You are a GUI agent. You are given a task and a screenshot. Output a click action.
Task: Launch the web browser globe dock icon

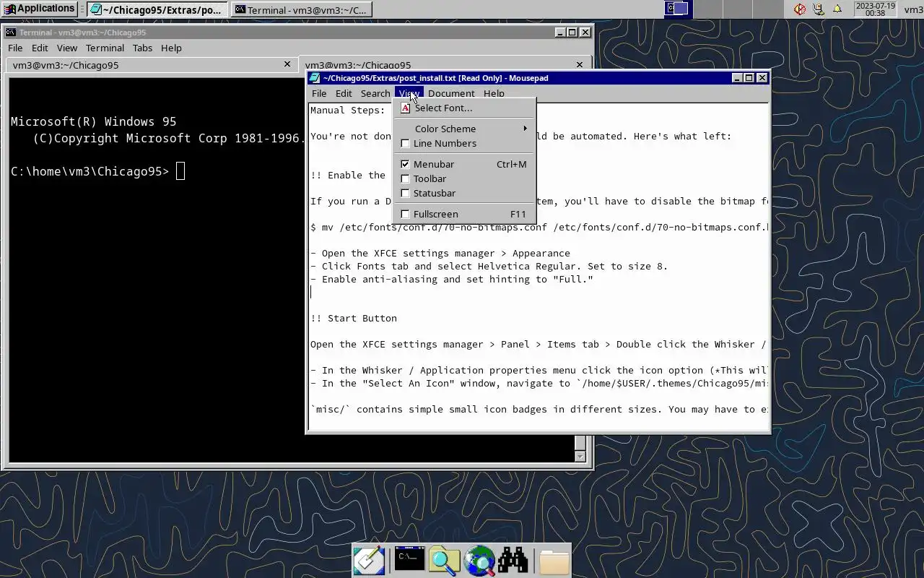479,561
